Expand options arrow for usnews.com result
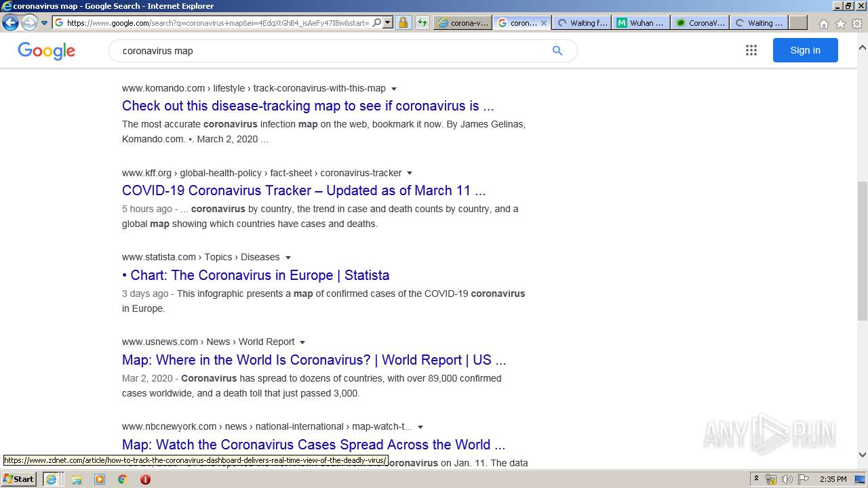The width and height of the screenshot is (868, 488). point(302,342)
